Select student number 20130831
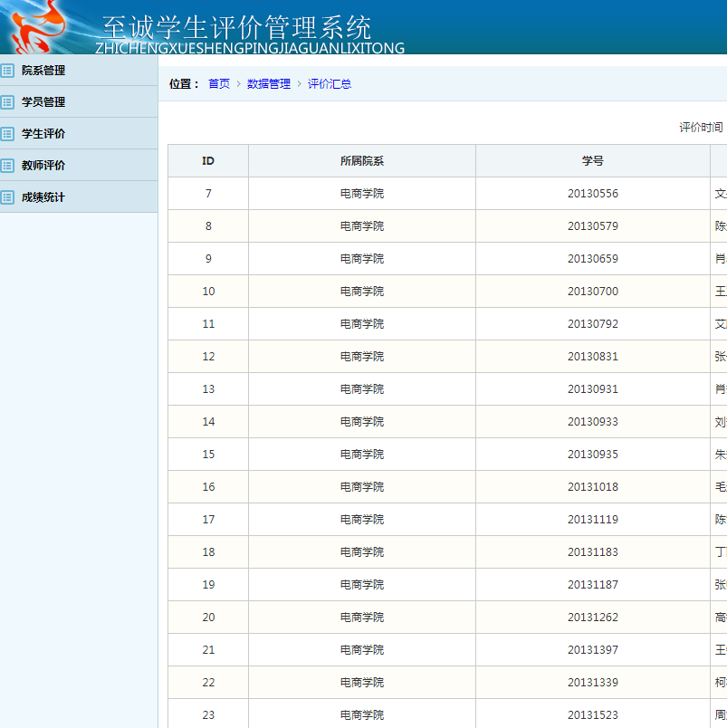This screenshot has height=728, width=727. [593, 357]
